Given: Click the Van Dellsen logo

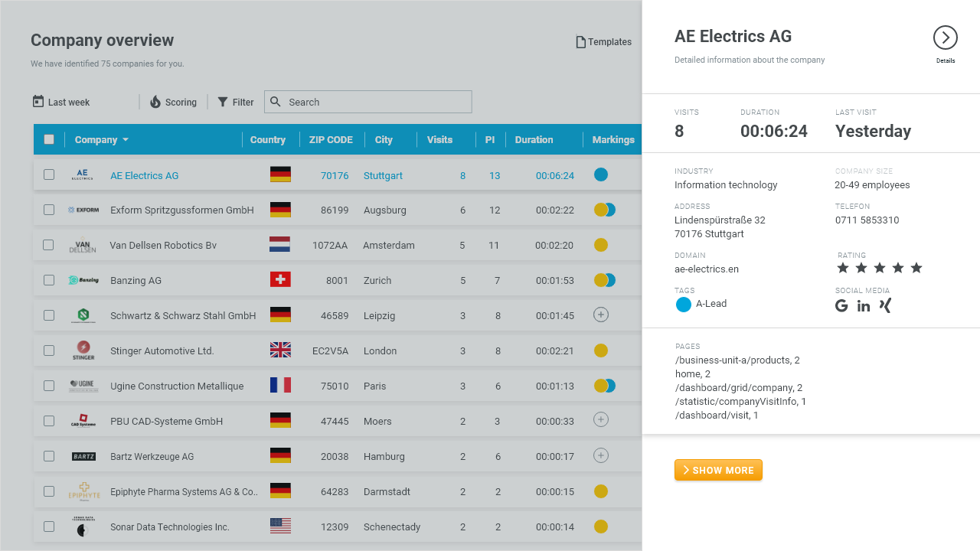Looking at the screenshot, I should point(83,246).
